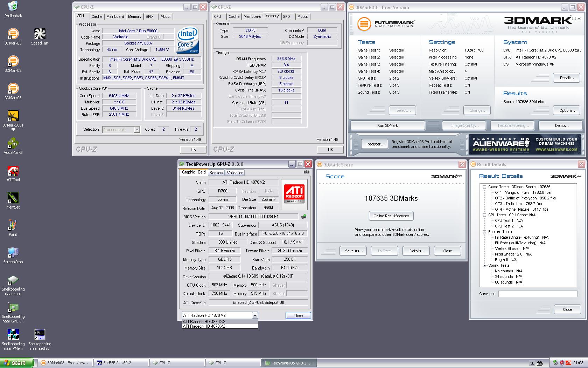Screen dimensions: 588x368
Task: Click the Comment input field
Action: pyautogui.click(x=538, y=294)
